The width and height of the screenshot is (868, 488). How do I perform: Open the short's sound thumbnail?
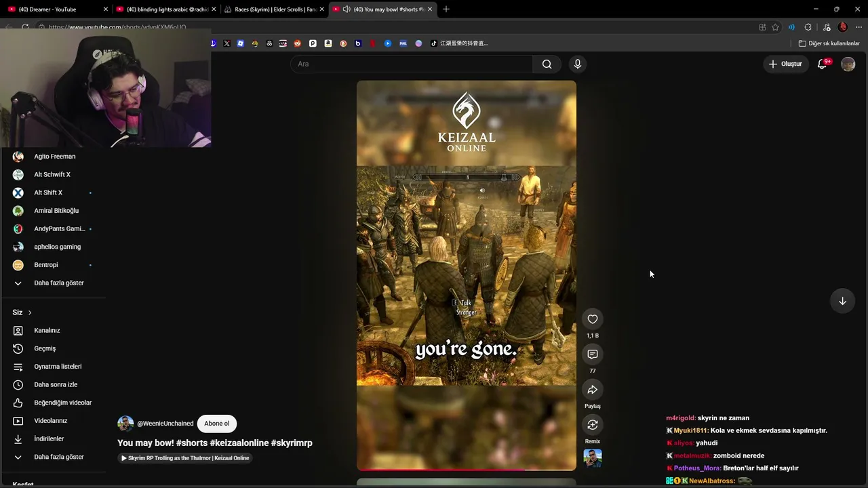point(593,458)
